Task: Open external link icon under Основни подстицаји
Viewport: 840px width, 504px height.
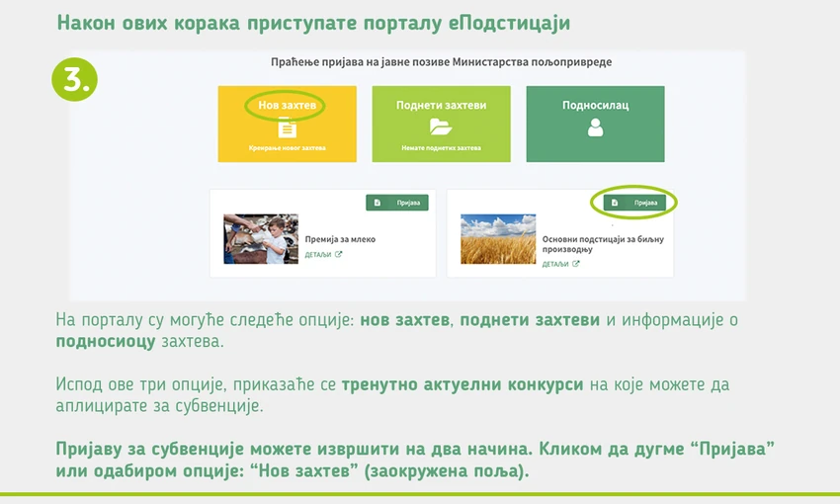Action: pos(575,264)
